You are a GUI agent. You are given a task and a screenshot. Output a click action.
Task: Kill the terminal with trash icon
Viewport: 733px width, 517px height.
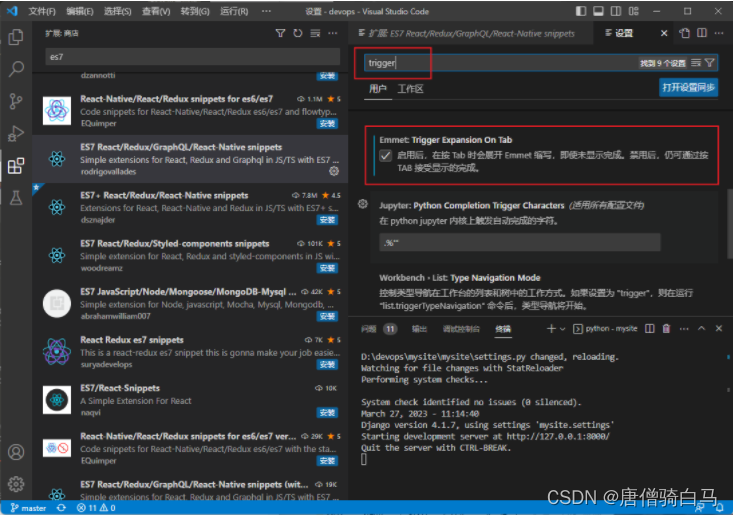(x=666, y=329)
